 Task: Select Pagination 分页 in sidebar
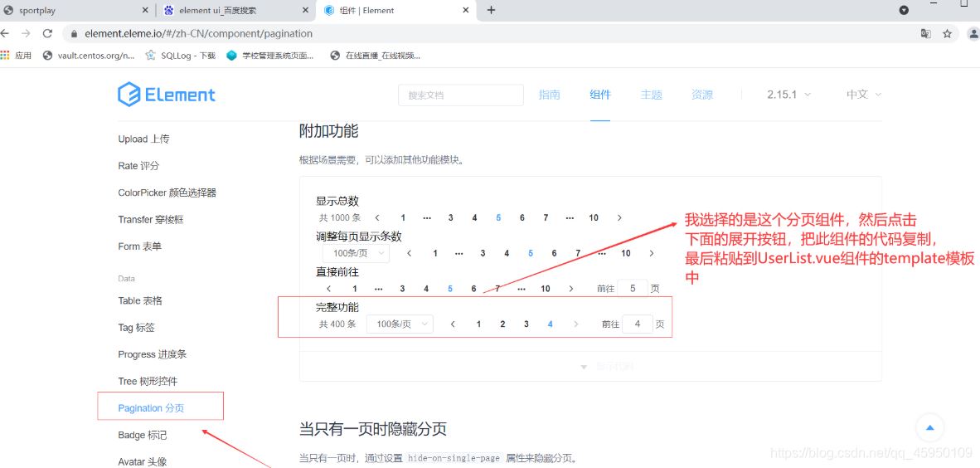(151, 408)
